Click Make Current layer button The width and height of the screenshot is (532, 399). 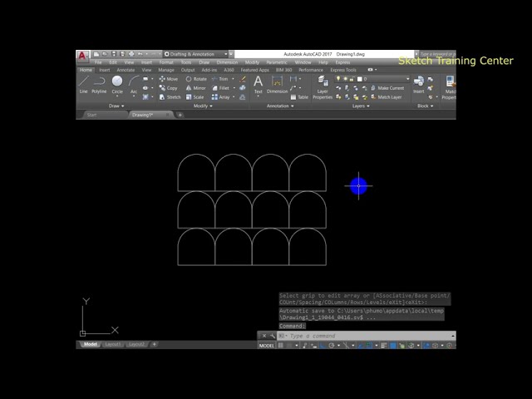[x=387, y=88]
